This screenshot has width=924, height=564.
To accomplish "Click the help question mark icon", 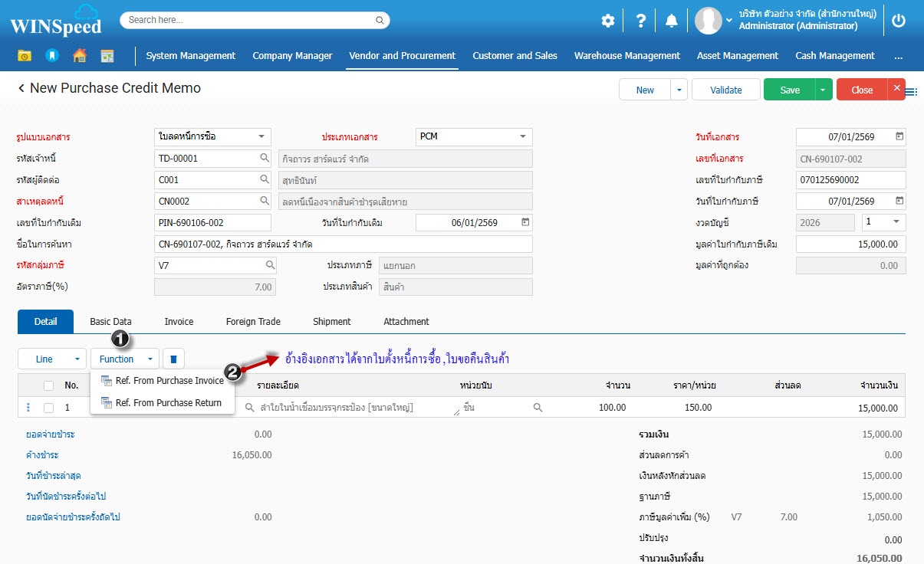I will pyautogui.click(x=640, y=21).
